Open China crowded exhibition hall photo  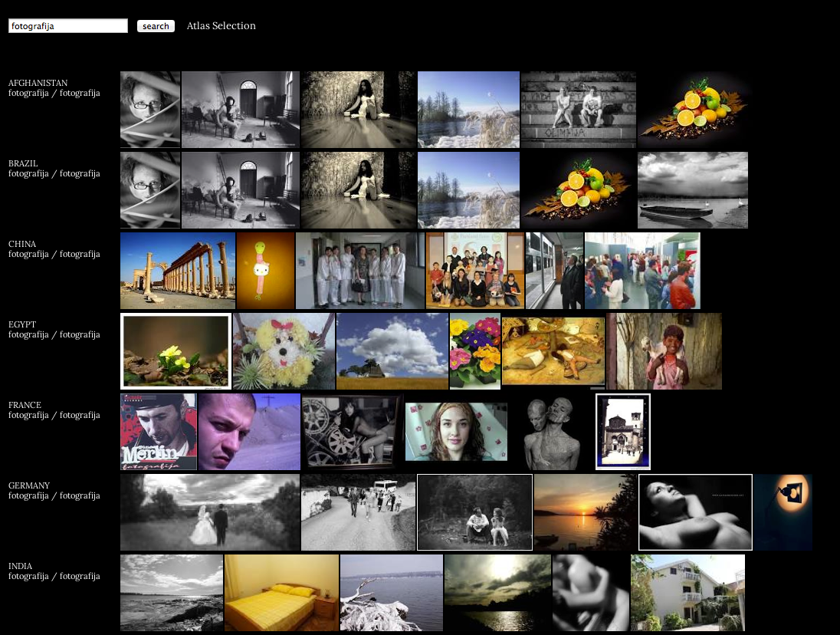(642, 271)
